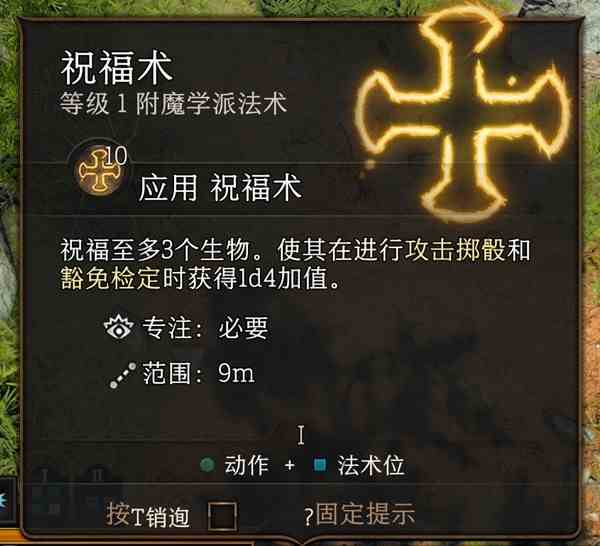The height and width of the screenshot is (546, 600).
Task: Click the concentration eye icon
Action: click(x=119, y=327)
